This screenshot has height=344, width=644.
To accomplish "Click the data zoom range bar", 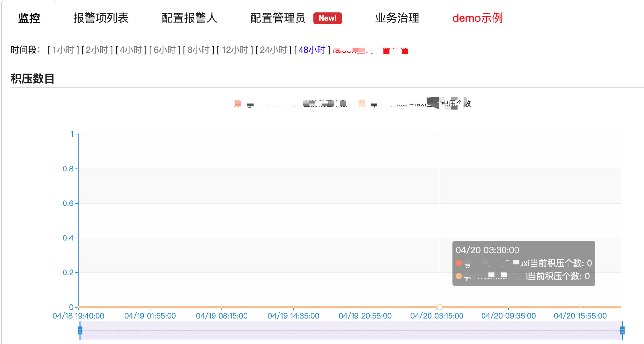I will tap(351, 331).
